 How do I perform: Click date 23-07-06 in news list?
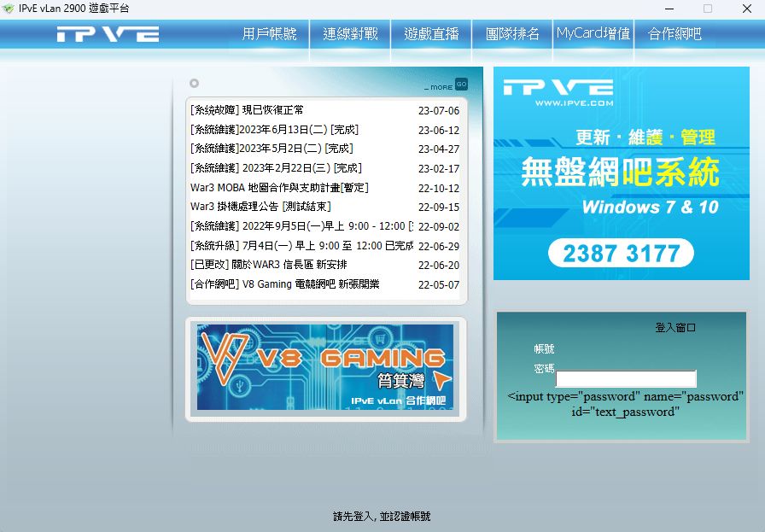tap(439, 111)
